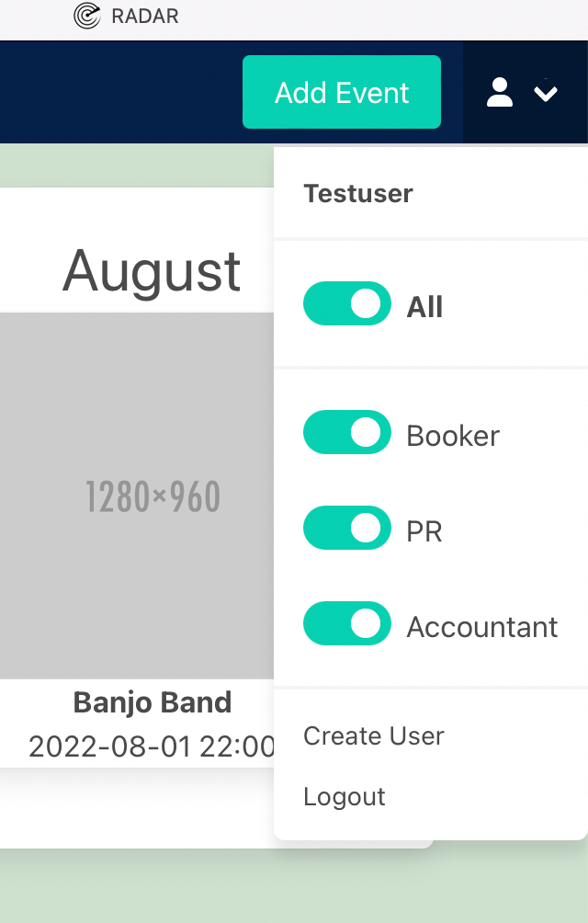Click the Testuser name header
This screenshot has height=923, width=588.
point(358,193)
